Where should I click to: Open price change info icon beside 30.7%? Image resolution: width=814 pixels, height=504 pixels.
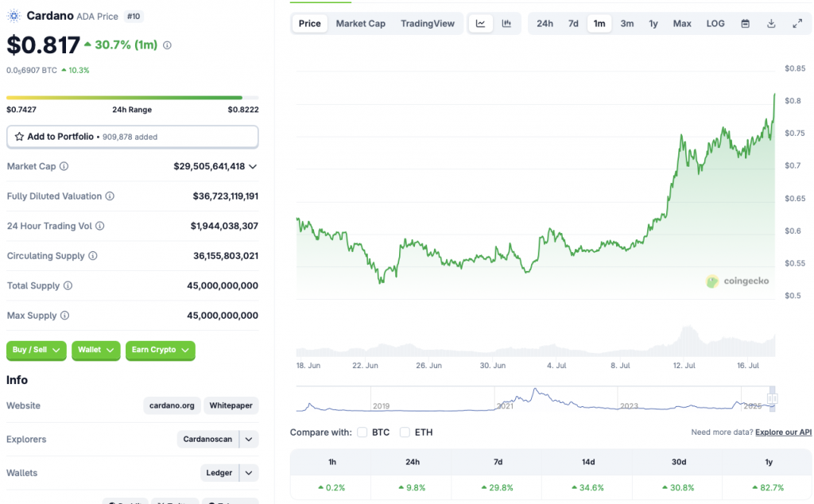point(167,45)
